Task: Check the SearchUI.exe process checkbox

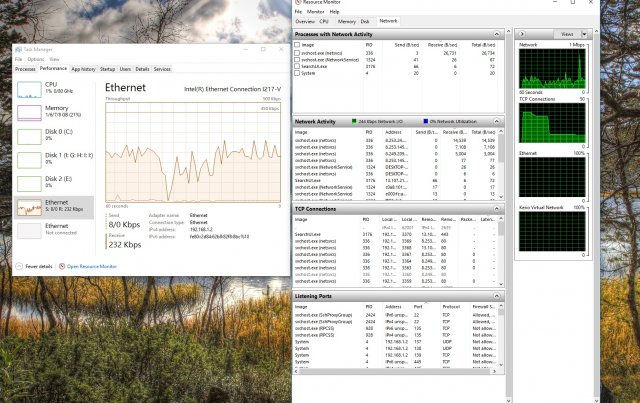Action: tap(297, 66)
